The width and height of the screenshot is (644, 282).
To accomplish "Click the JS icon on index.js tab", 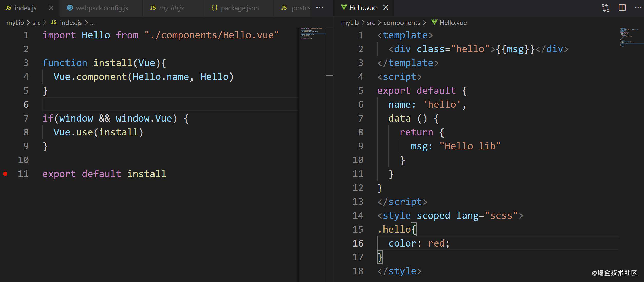I will (x=8, y=8).
